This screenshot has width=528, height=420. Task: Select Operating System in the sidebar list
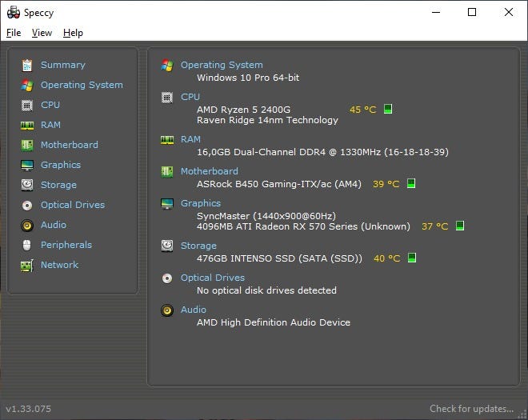pyautogui.click(x=82, y=85)
